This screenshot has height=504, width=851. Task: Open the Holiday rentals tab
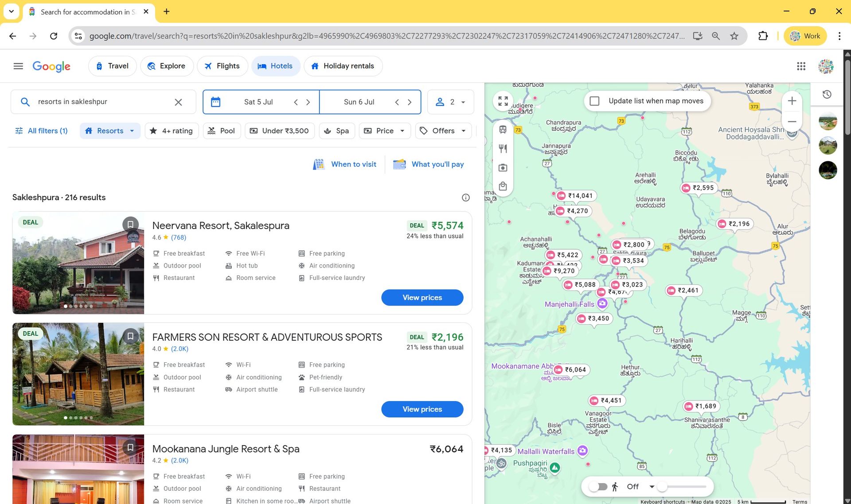[x=343, y=66]
